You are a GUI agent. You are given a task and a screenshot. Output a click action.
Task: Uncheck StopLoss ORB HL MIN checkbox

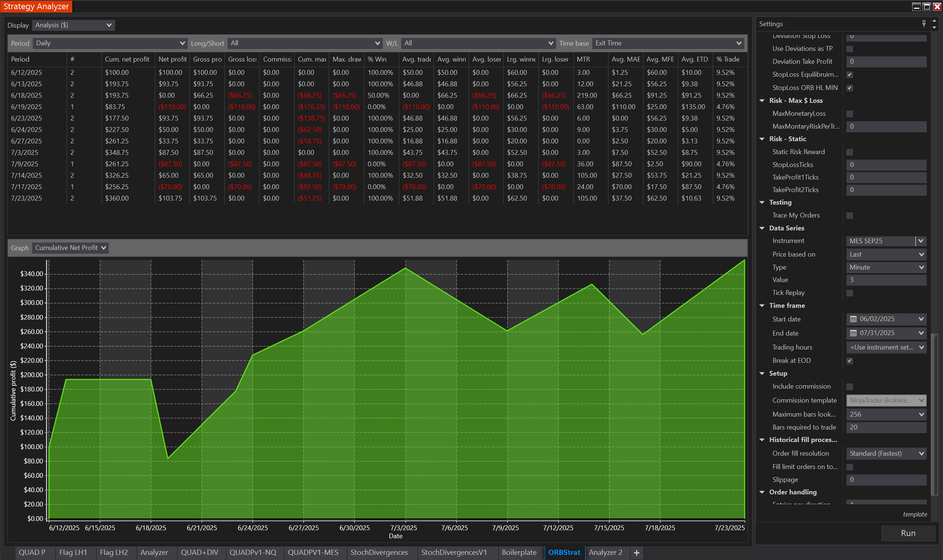[849, 88]
